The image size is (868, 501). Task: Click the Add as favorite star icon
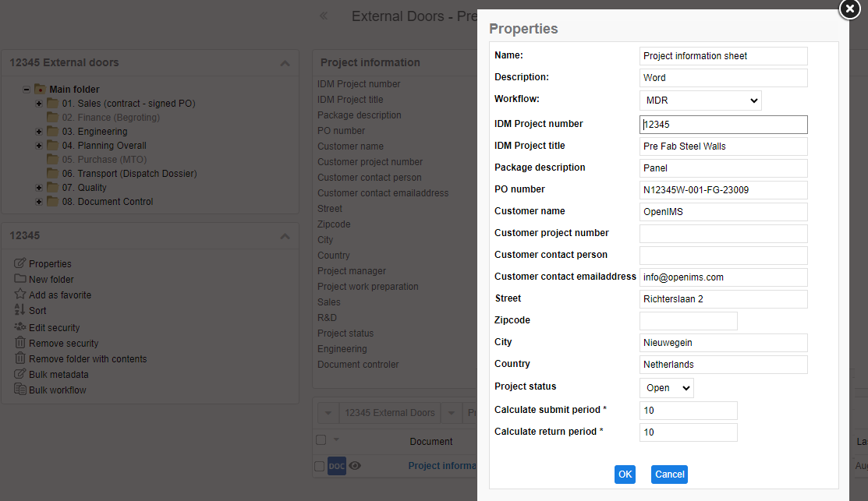[20, 295]
